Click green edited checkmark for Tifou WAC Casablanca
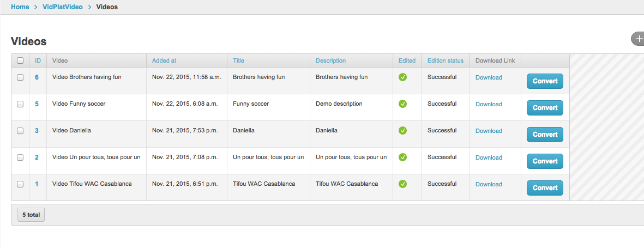 click(402, 184)
